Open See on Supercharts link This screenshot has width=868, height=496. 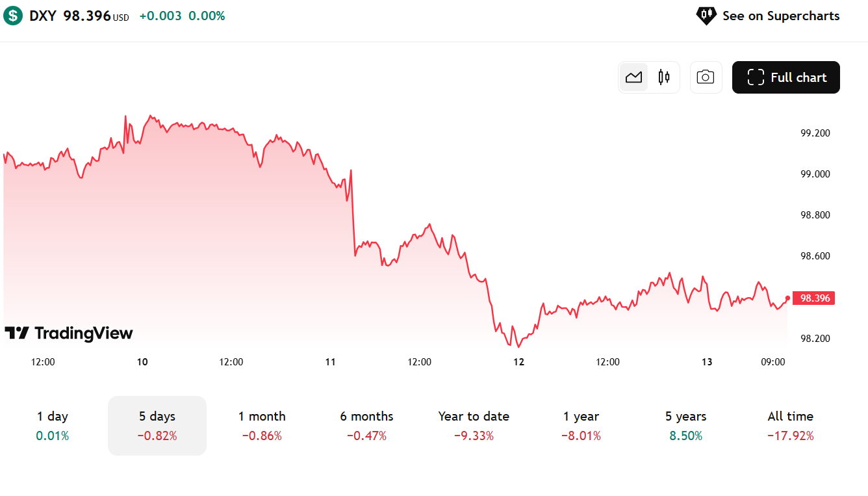tap(780, 16)
